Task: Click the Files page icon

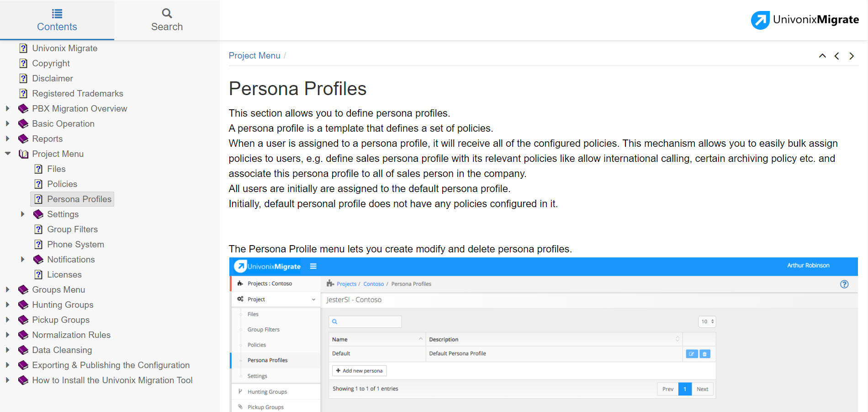Action: click(x=38, y=169)
